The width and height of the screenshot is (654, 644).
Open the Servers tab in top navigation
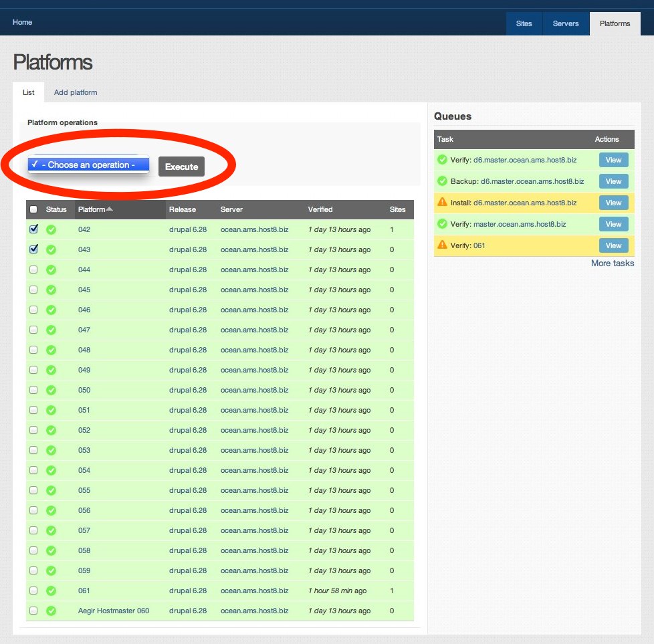point(565,23)
